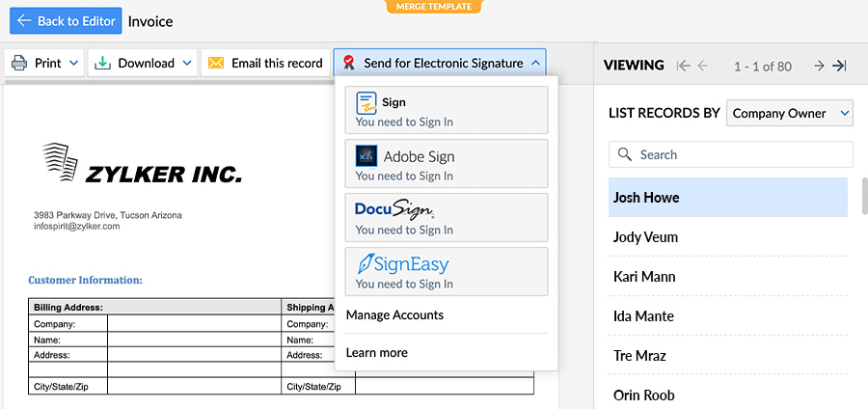Click Learn more in signature menu

tap(377, 353)
